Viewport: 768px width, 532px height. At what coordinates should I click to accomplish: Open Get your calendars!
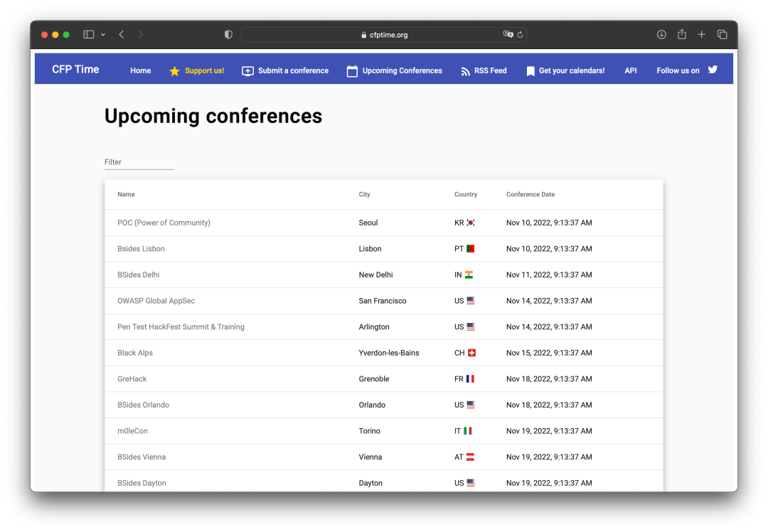coord(572,70)
